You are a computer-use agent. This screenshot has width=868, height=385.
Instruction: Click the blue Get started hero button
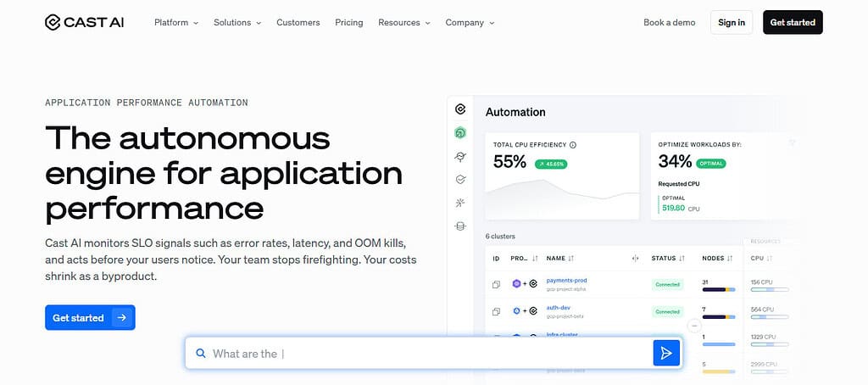(90, 317)
